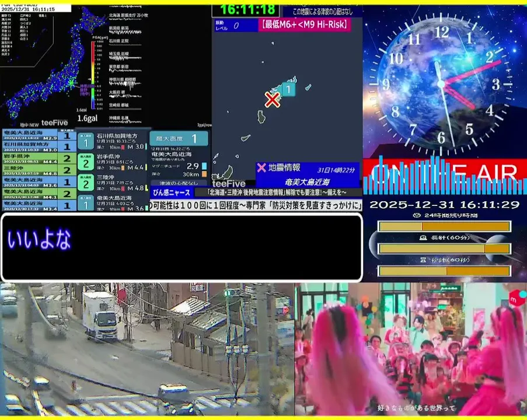Click intensity 2 badge for 三陸沖 7:19ごろ
This screenshot has height=420, width=527.
(x=85, y=183)
